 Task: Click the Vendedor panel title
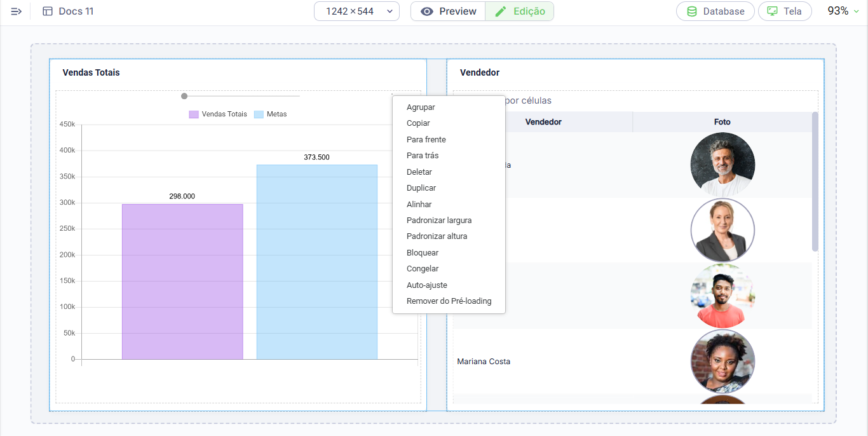[480, 72]
